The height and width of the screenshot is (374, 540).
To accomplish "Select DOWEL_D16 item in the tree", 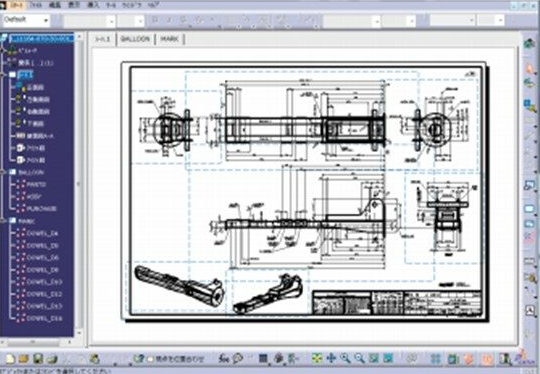I will click(x=44, y=319).
